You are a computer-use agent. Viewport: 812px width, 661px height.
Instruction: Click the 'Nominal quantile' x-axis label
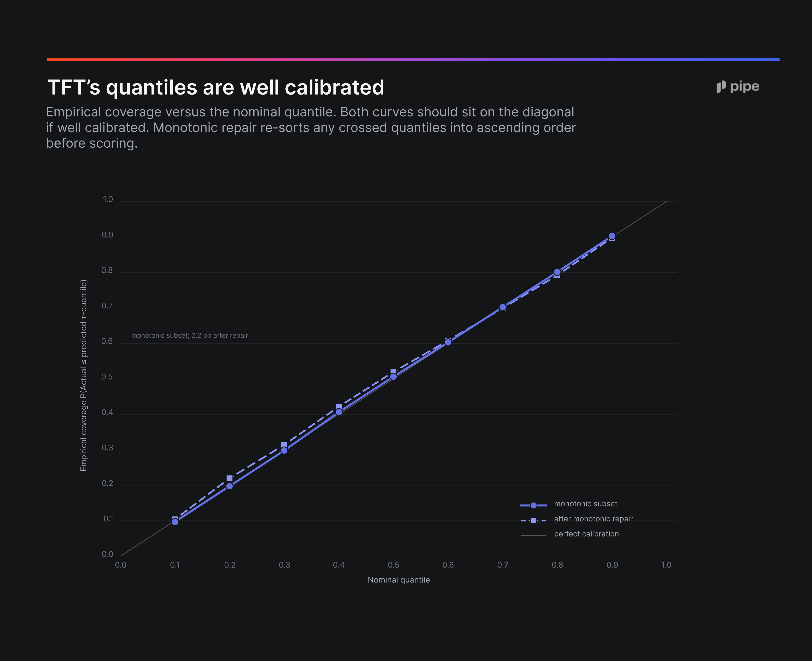pyautogui.click(x=399, y=580)
